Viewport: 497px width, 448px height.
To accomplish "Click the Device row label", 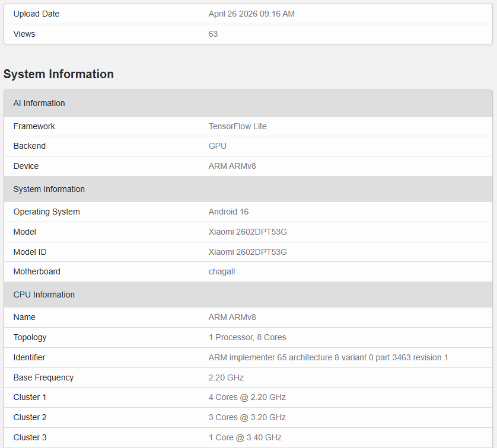I will (x=26, y=166).
